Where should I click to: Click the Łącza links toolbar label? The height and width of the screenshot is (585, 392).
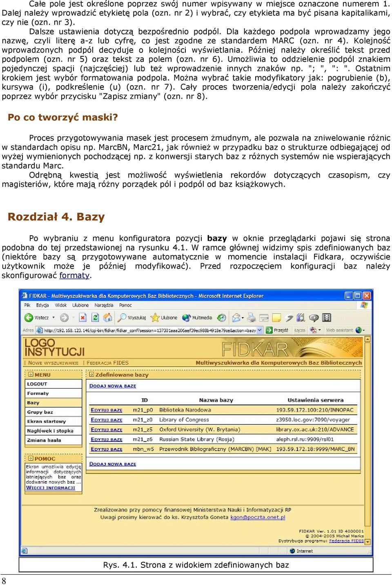(x=300, y=330)
